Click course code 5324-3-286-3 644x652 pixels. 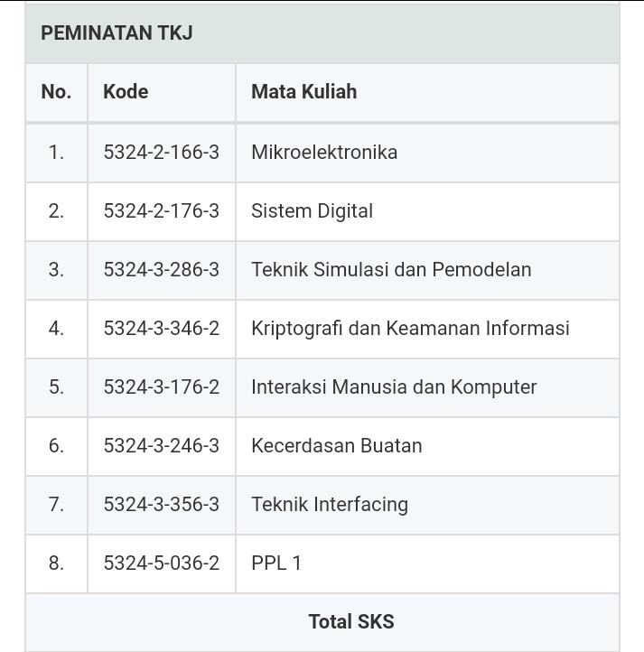[161, 269]
